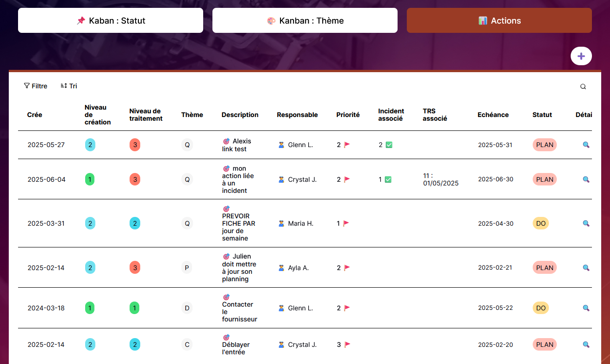Click the Niveau de création column header
Screen dimensions: 610x364
pos(98,115)
